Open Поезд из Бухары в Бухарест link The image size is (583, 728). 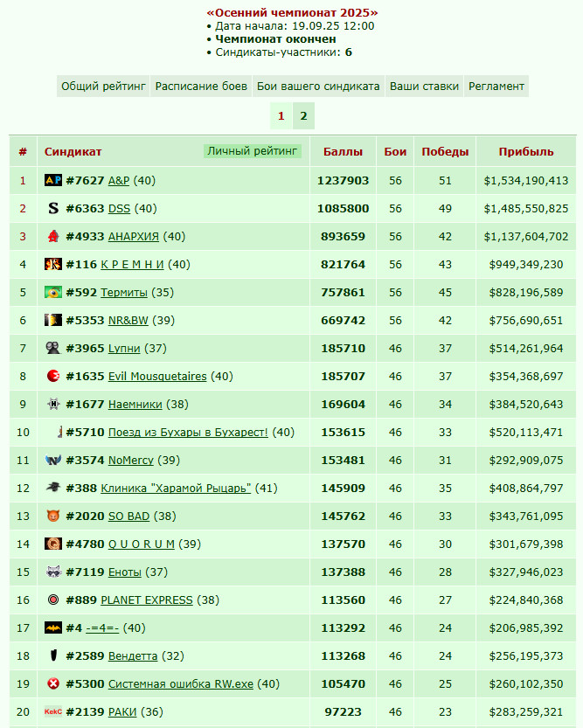[188, 433]
